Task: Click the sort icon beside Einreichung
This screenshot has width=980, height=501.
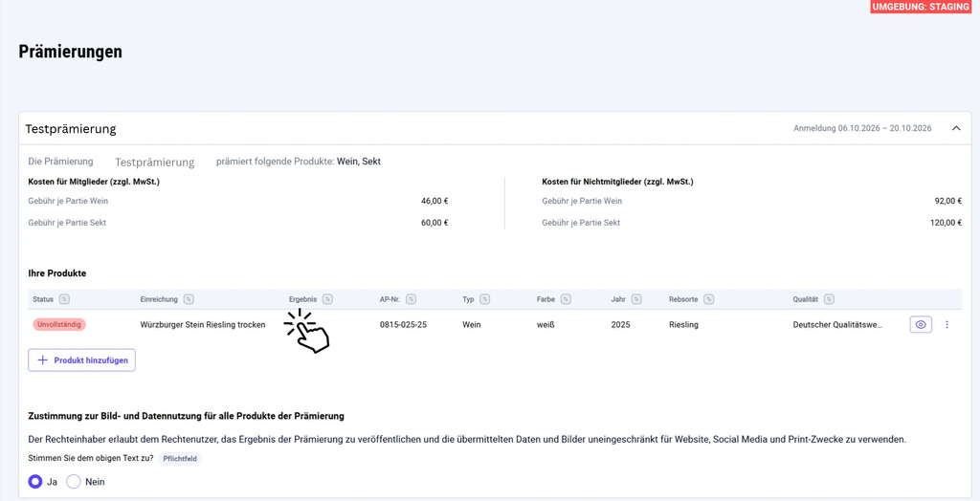Action: click(189, 299)
